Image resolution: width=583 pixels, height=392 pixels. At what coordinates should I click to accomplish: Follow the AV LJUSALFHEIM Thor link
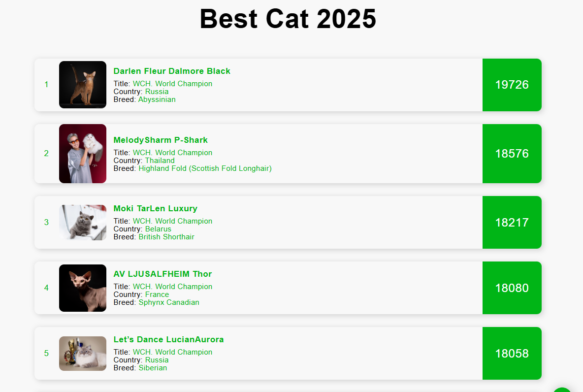point(162,274)
